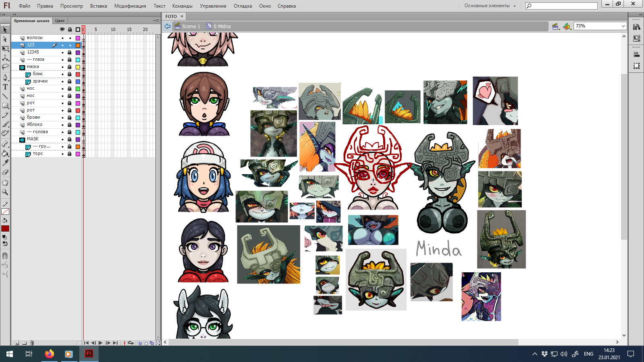The image size is (644, 362).
Task: Go to the first frame
Action: pyautogui.click(x=86, y=343)
